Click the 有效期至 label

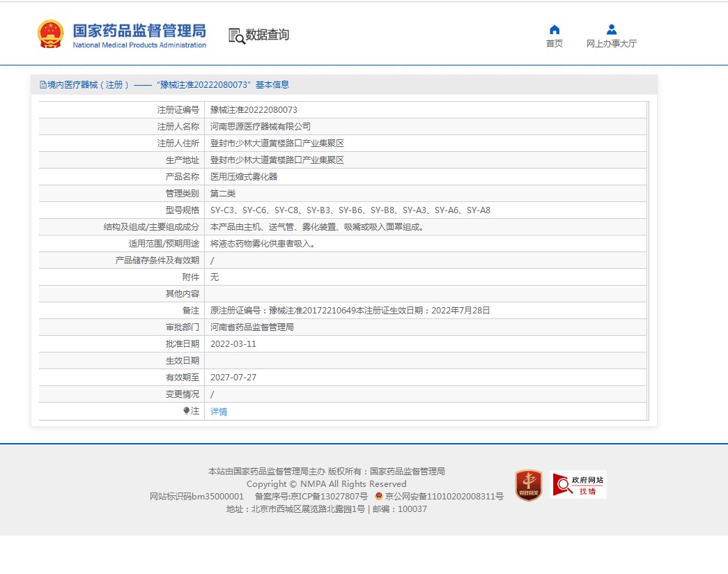tap(183, 378)
